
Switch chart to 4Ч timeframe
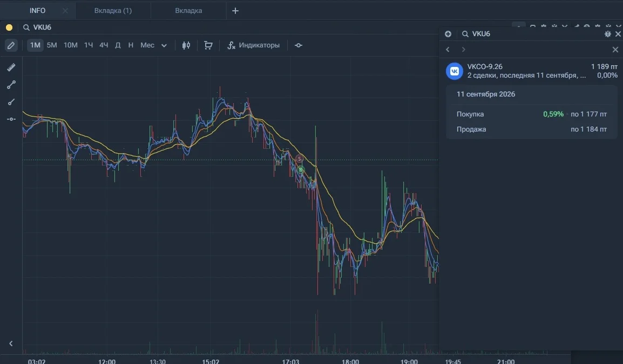click(104, 45)
